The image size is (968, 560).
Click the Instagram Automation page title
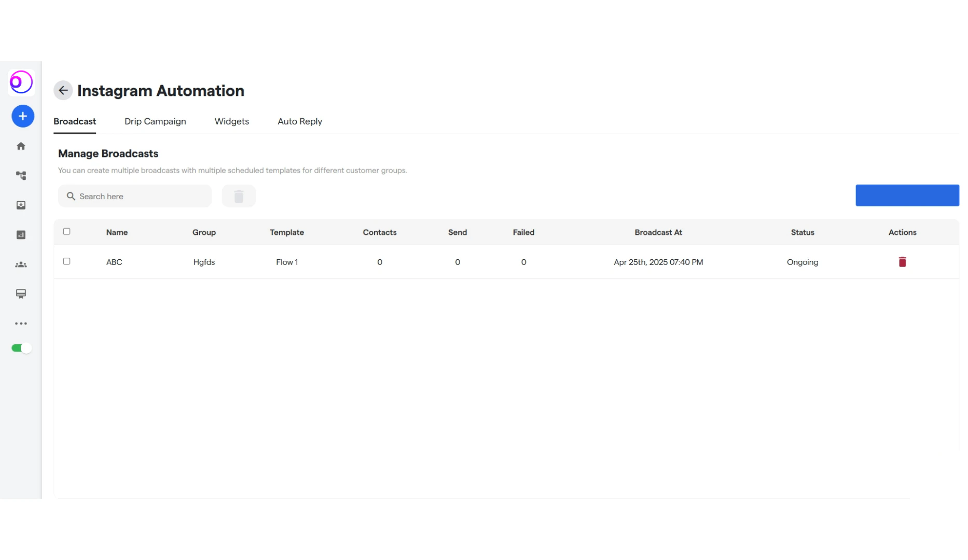pos(161,91)
